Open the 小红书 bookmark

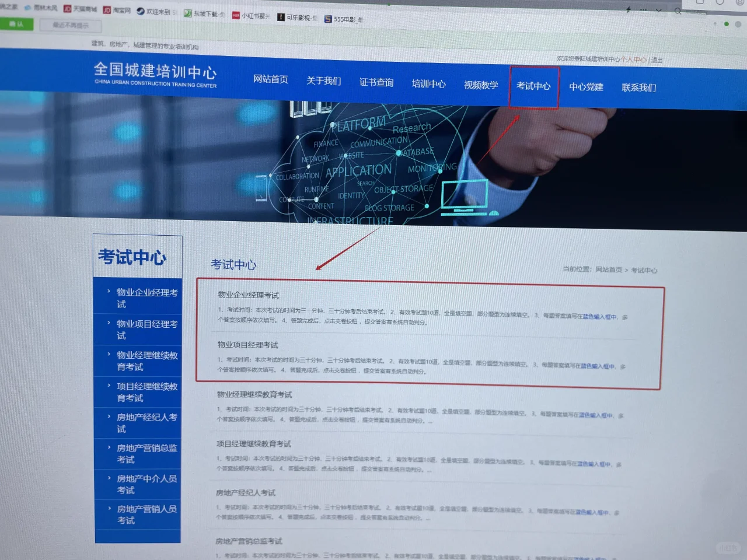(251, 15)
